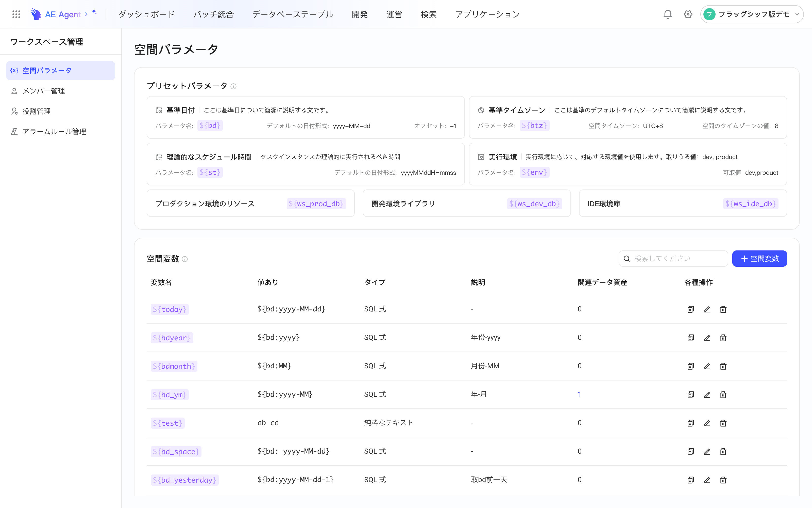The height and width of the screenshot is (508, 812).
Task: Delete the ${bd_ym} variable
Action: (x=723, y=394)
